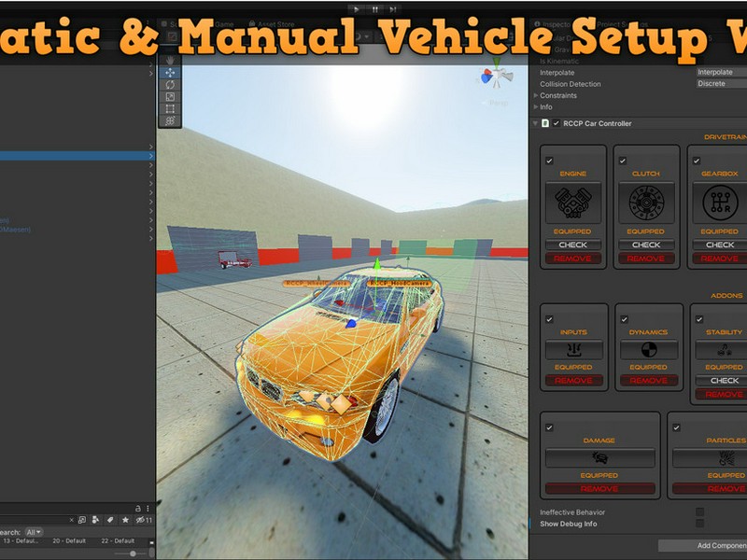The height and width of the screenshot is (560, 747).
Task: Click REMOVE under the Damage module
Action: pyautogui.click(x=599, y=488)
